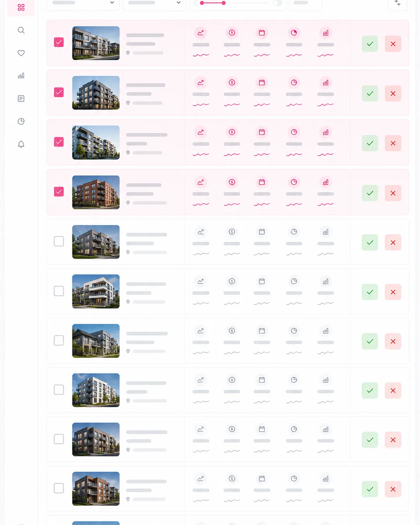
Task: Click the bar chart icon in eighth listing row
Action: (x=325, y=380)
